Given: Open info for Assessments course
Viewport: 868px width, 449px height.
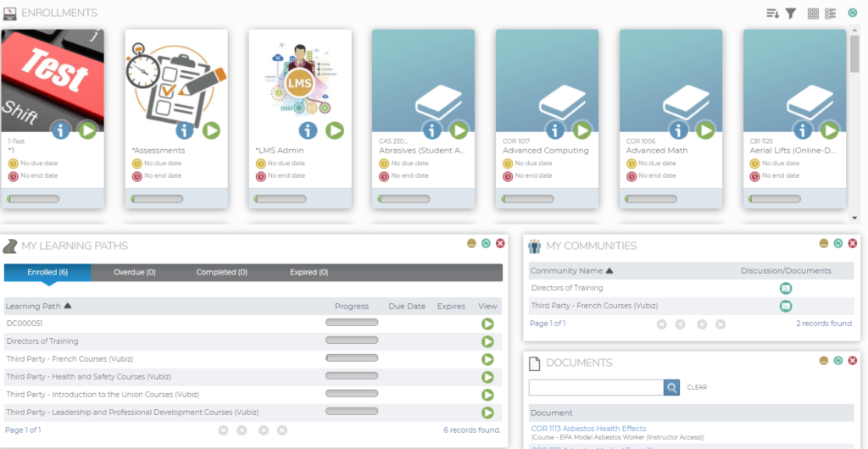Looking at the screenshot, I should point(185,130).
